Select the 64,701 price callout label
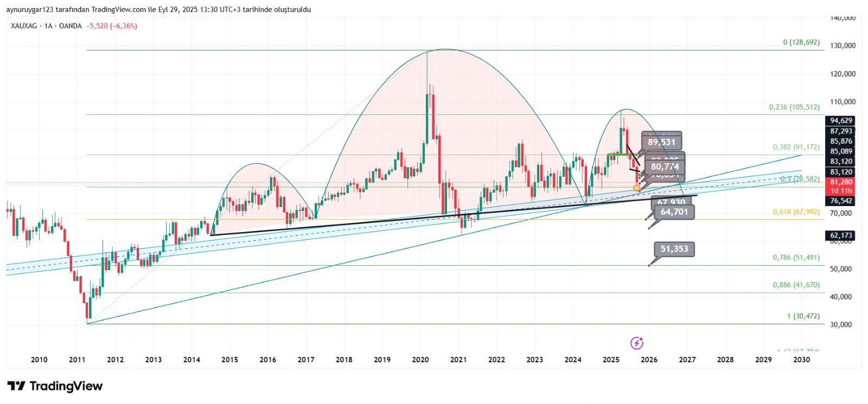 (674, 212)
